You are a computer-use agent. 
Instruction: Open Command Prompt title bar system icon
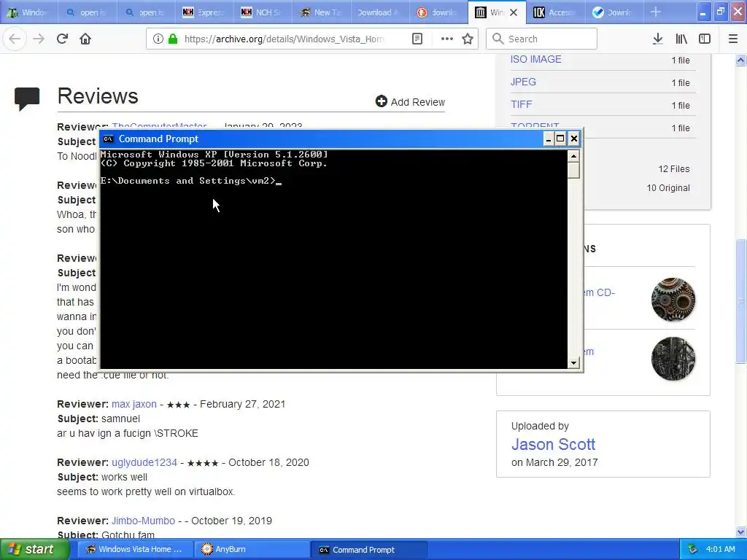[x=109, y=139]
